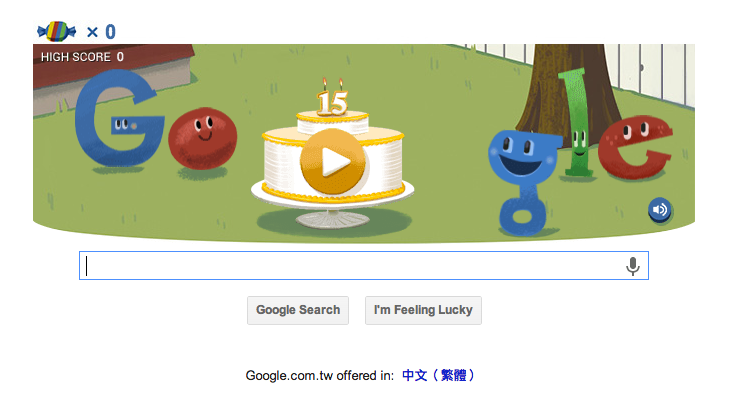This screenshot has height=418, width=742.
Task: Click the HIGH SCORE label
Action: 76,57
